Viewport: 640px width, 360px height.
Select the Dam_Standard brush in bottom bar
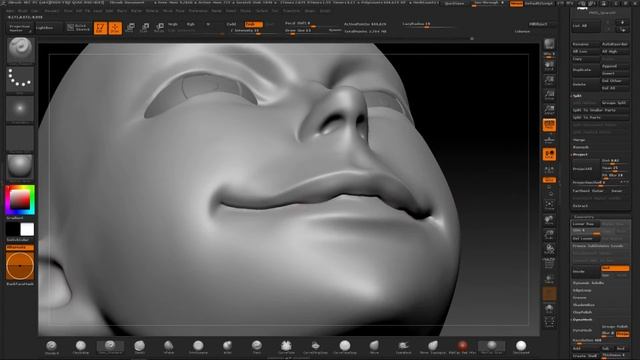(110, 347)
